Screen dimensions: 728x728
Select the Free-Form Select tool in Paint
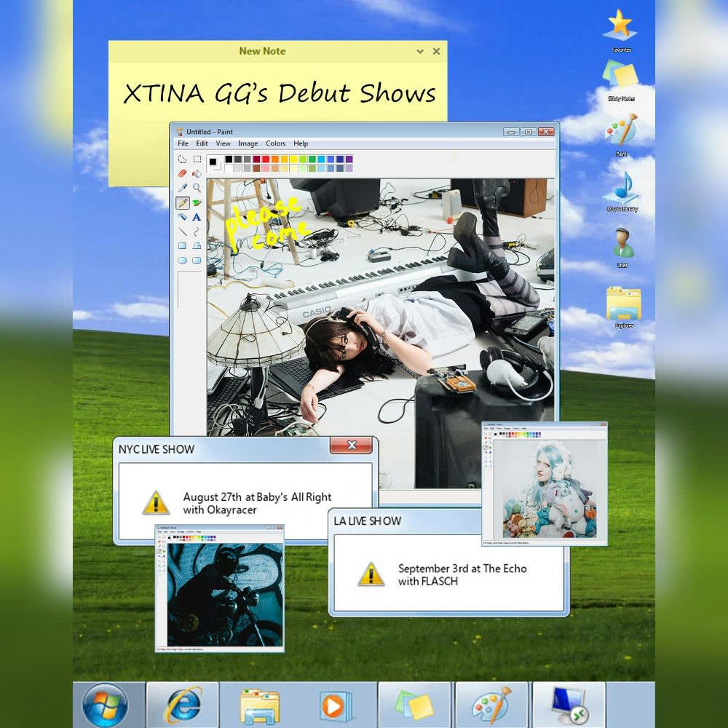[183, 159]
